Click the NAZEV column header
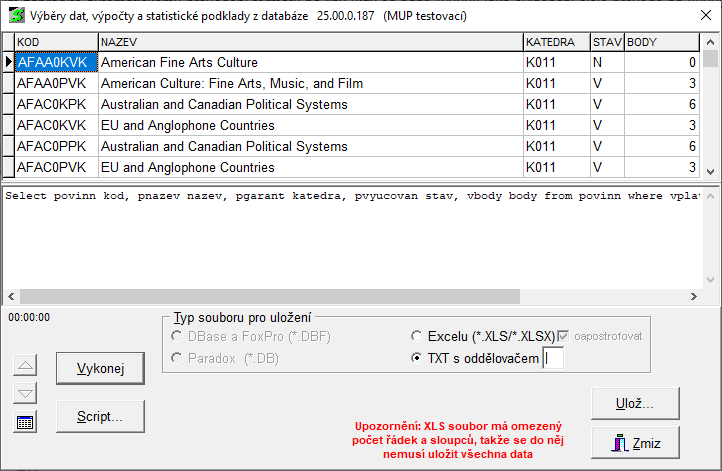The width and height of the screenshot is (722, 471). [x=310, y=42]
